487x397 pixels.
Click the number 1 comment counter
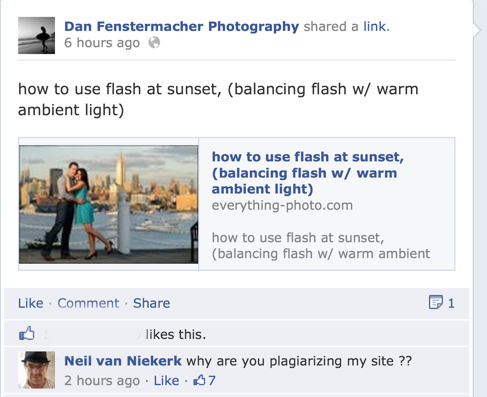[x=451, y=303]
